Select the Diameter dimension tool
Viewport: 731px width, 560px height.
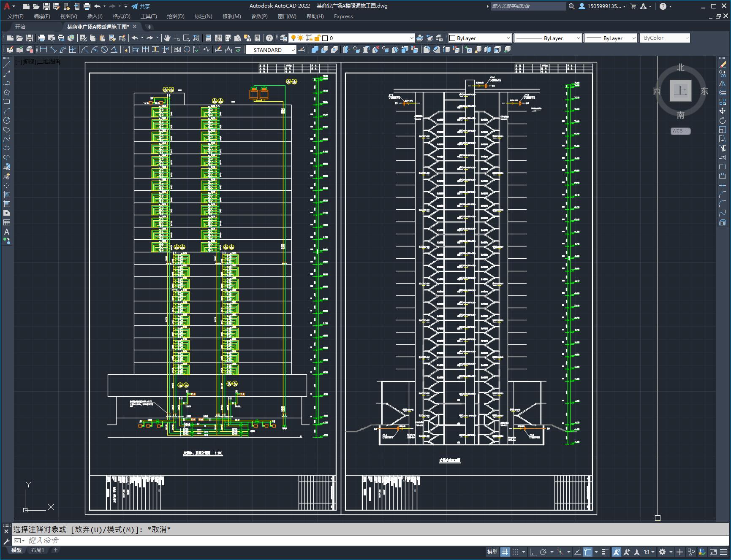pyautogui.click(x=104, y=50)
